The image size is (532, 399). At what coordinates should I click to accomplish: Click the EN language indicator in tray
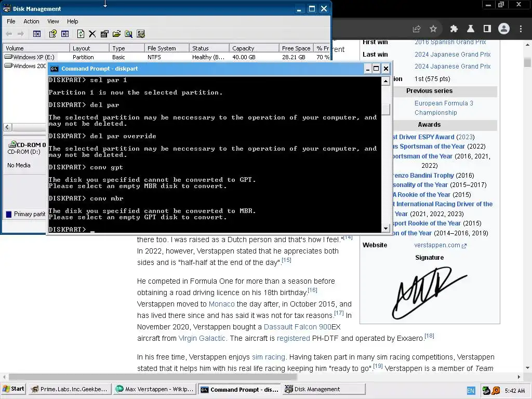471,391
